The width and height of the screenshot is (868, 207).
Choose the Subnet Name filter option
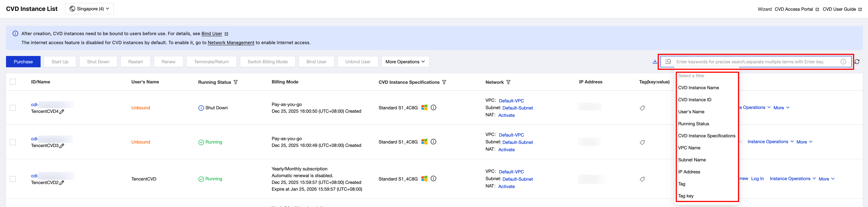pos(692,160)
